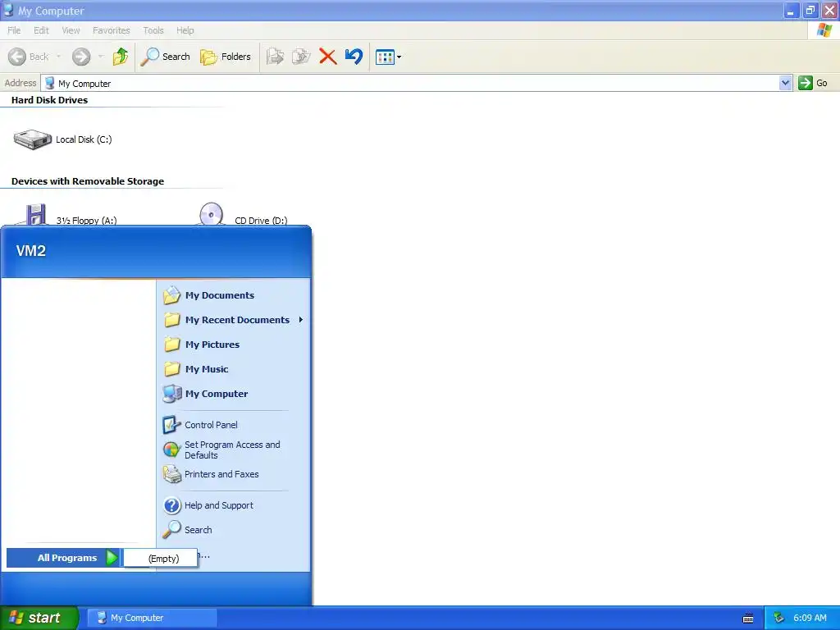
Task: Click the Back arrow toolbar icon
Action: (x=17, y=57)
